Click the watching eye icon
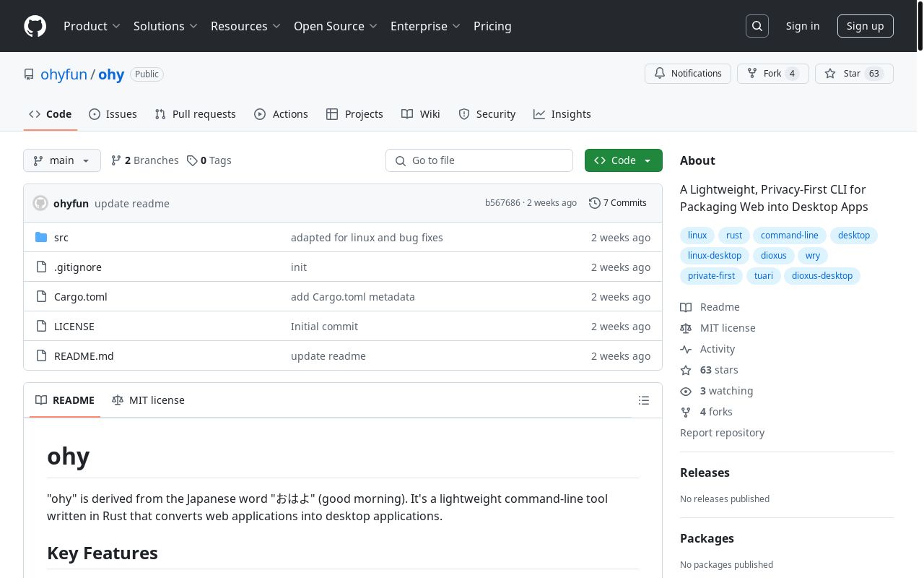This screenshot has width=924, height=578. [x=686, y=391]
